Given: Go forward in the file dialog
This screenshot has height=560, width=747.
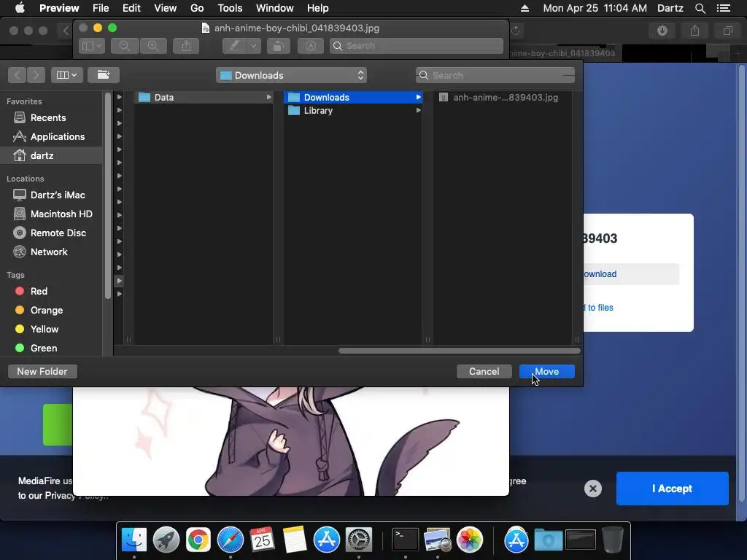Looking at the screenshot, I should coord(36,75).
